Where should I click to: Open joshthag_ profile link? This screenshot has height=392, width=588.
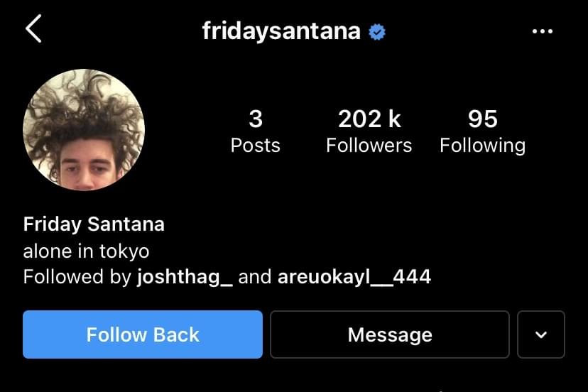[185, 277]
